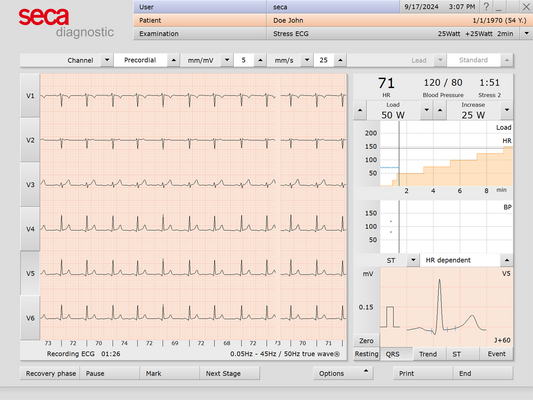533x400 pixels.
Task: Increase the mm/s value 25
Action: click(340, 60)
